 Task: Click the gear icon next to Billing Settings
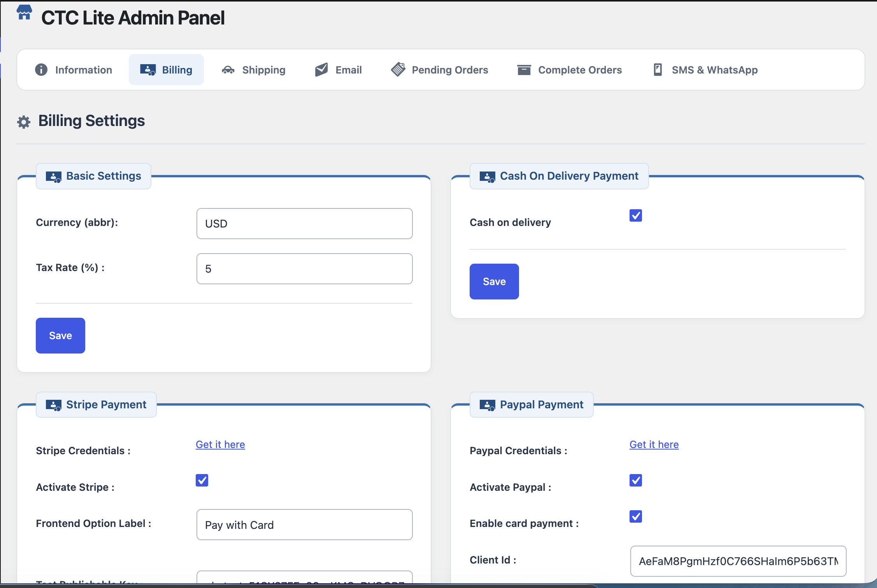point(24,122)
